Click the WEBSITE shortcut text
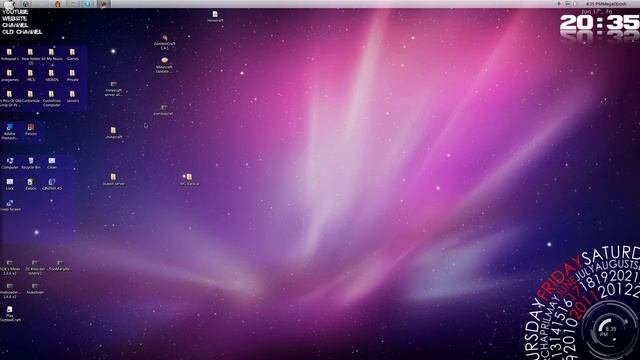Viewport: 640px width, 360px height. tap(15, 19)
